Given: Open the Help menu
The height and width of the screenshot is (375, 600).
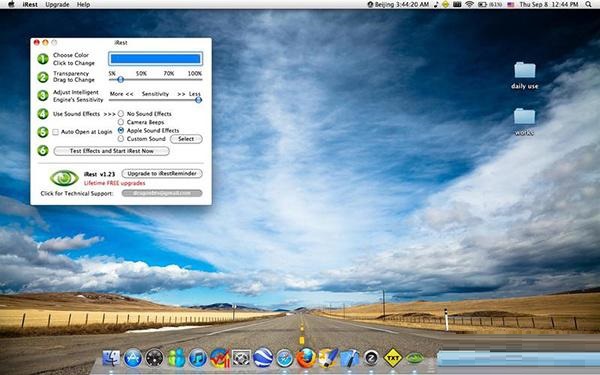Looking at the screenshot, I should (83, 4).
